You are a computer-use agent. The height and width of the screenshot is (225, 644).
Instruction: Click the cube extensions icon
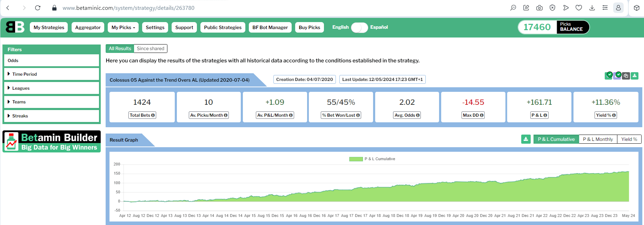pyautogui.click(x=637, y=8)
